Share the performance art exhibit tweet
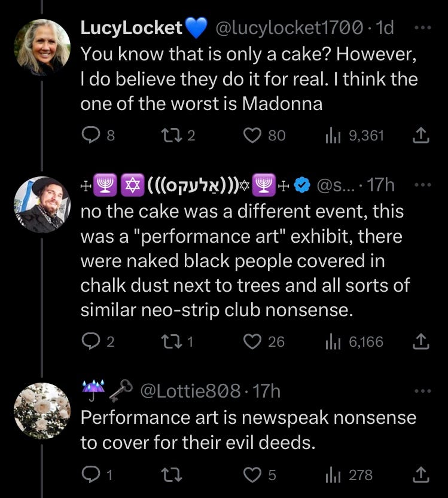Image resolution: width=448 pixels, height=498 pixels. click(x=421, y=341)
